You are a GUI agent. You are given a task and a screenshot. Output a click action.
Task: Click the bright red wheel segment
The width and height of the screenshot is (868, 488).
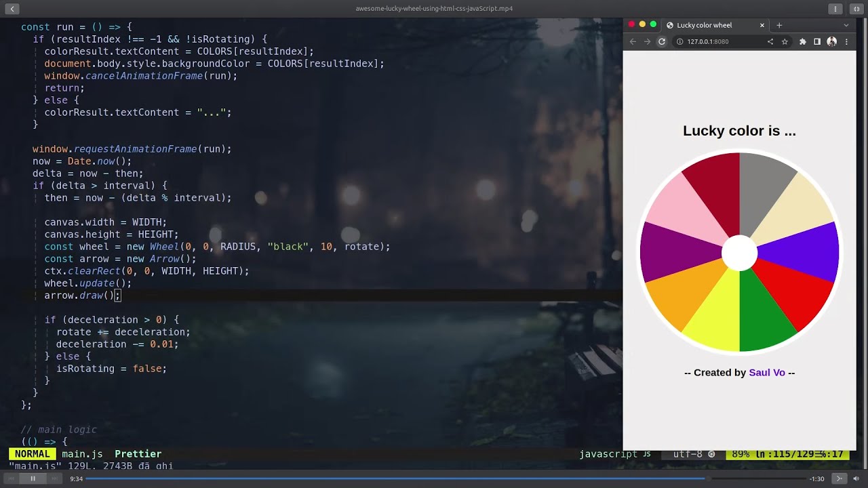pos(795,291)
